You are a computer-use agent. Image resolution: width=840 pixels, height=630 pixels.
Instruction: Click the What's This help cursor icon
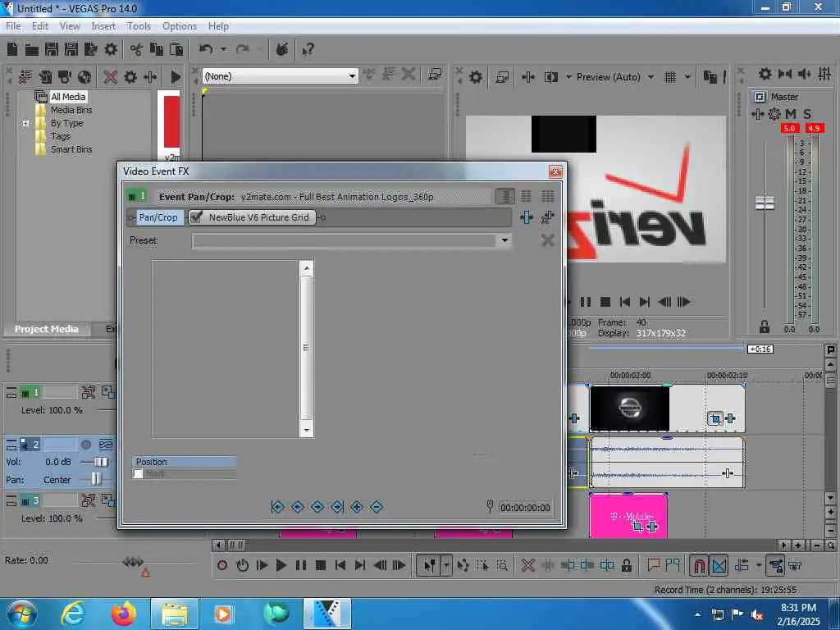point(308,50)
